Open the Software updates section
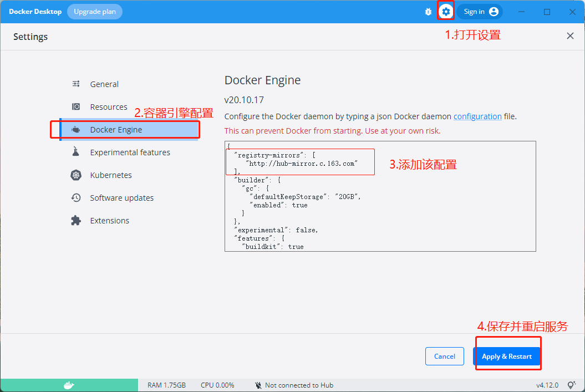Screen dimensions: 585x392 [129, 198]
